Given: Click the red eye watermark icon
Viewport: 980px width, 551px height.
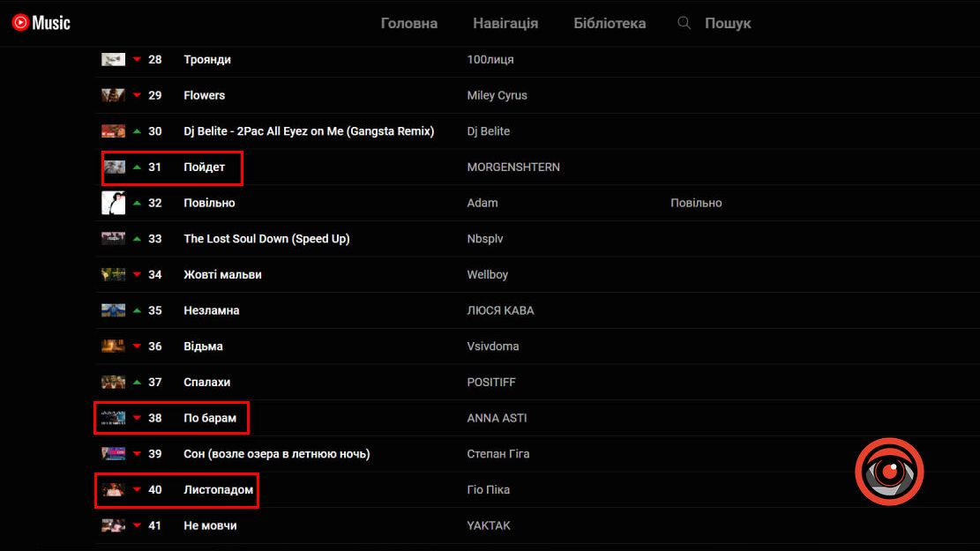Looking at the screenshot, I should 888,473.
